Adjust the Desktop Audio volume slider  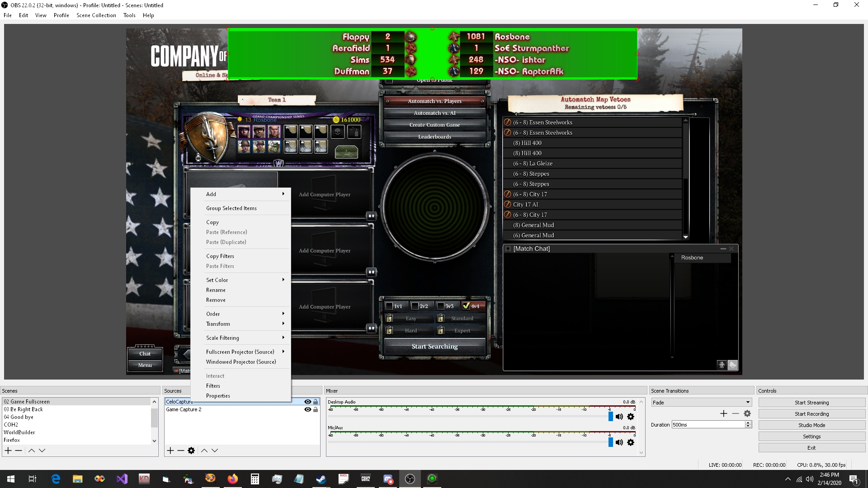coord(611,417)
